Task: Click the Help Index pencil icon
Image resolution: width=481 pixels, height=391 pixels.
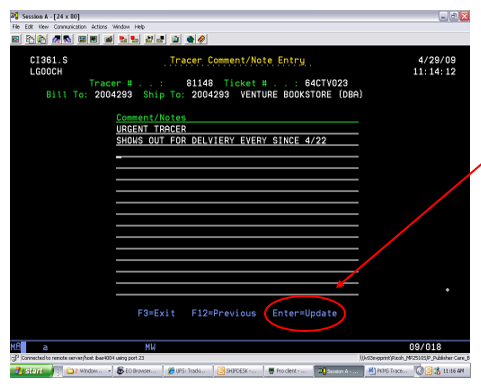Action: point(201,39)
